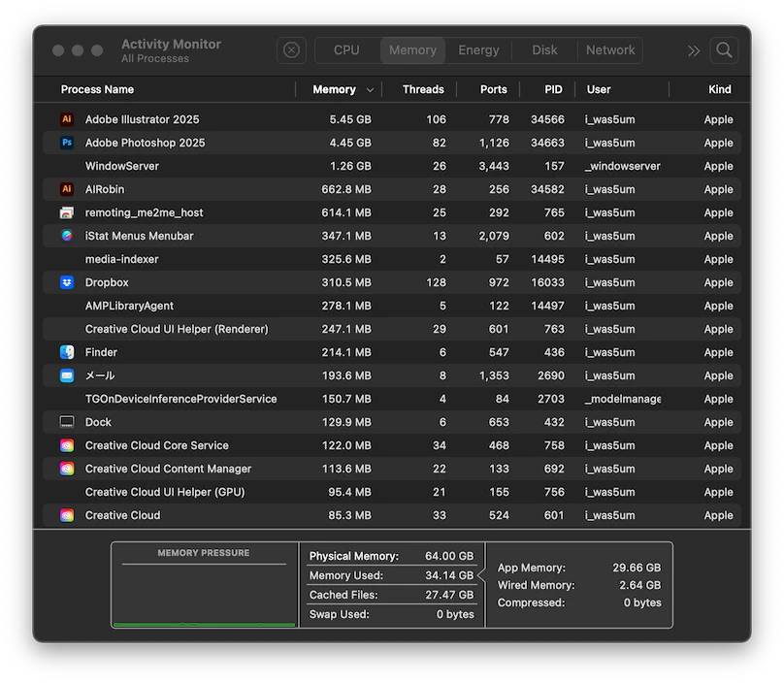Switch to the Network tab

click(x=610, y=50)
